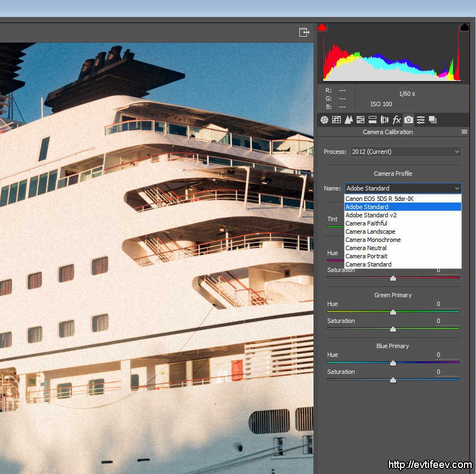Viewport: 476px width, 474px height.
Task: Open the Presets panel sliders icon
Action: tap(421, 120)
